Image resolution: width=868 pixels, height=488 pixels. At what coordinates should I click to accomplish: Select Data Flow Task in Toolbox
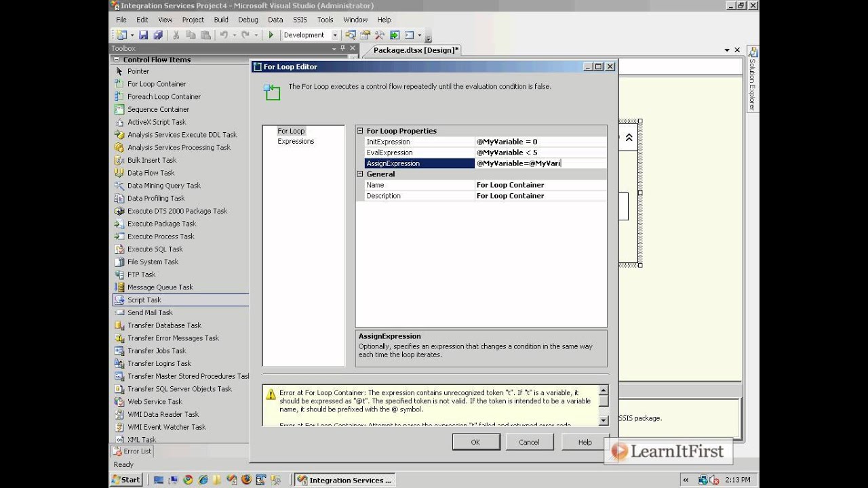[152, 173]
